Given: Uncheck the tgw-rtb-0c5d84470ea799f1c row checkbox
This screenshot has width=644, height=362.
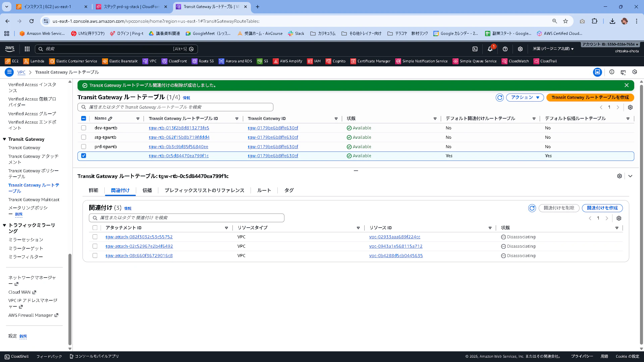Looking at the screenshot, I should (84, 156).
